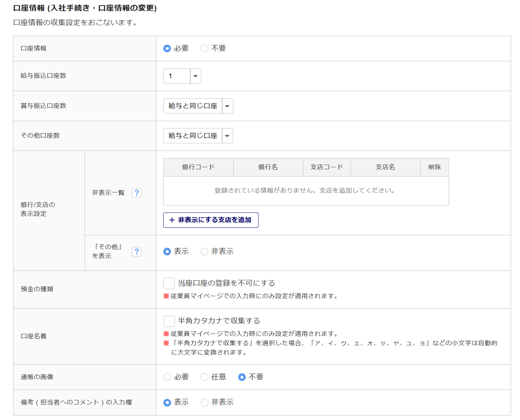520x420 pixels.
Task: Select 表示 for 「その他」を表示
Action: tap(167, 252)
